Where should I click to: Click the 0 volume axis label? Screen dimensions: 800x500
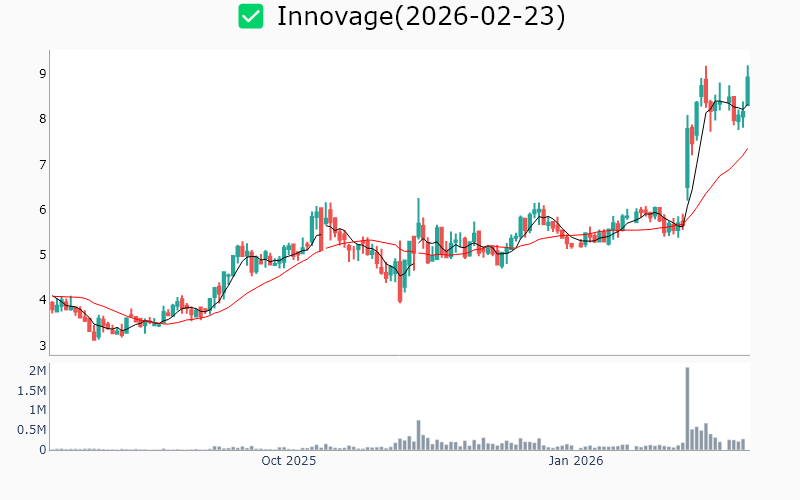click(41, 450)
